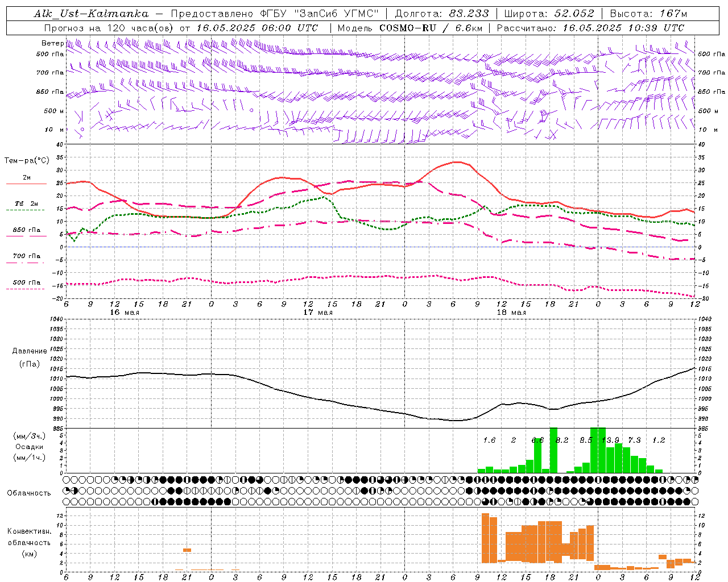728x582 pixels.
Task: Click the 'Осадки' precipitation label
Action: 29,447
